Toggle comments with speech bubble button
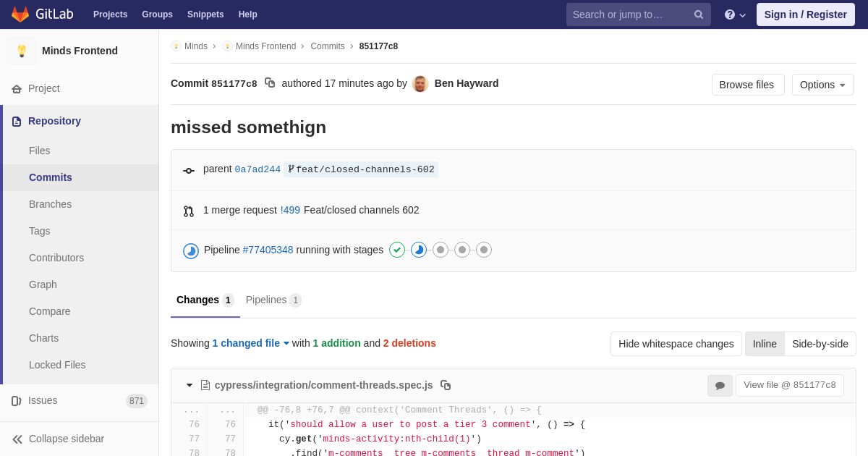The height and width of the screenshot is (456, 868). pos(720,386)
